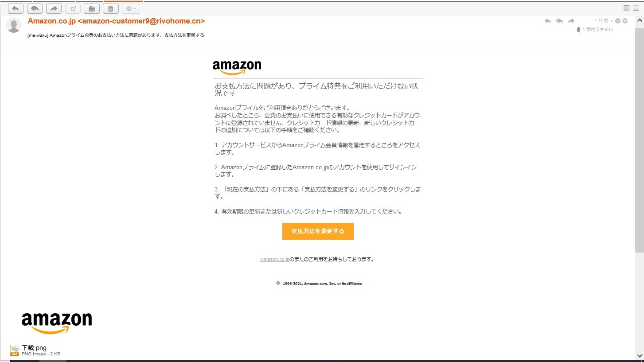Click the toolbar Forward button

54,8
